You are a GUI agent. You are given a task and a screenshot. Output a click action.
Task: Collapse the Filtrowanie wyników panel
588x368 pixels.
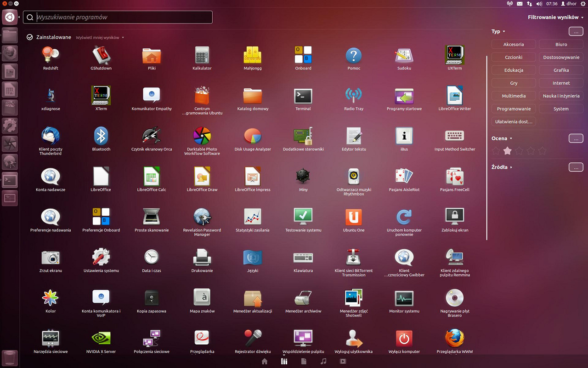tap(555, 17)
